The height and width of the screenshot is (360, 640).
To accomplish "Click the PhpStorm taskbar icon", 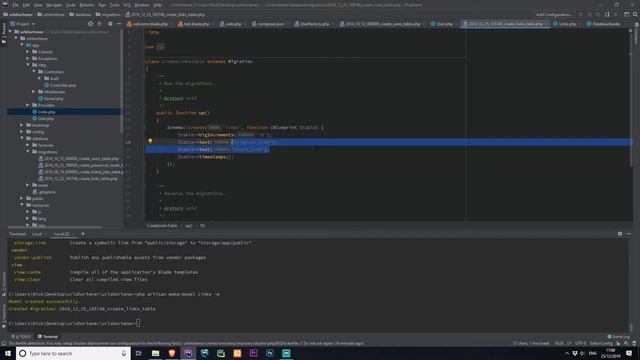I will [x=188, y=353].
